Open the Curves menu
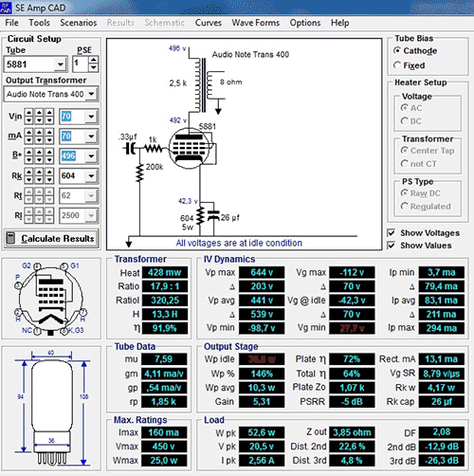The width and height of the screenshot is (474, 476). [209, 23]
